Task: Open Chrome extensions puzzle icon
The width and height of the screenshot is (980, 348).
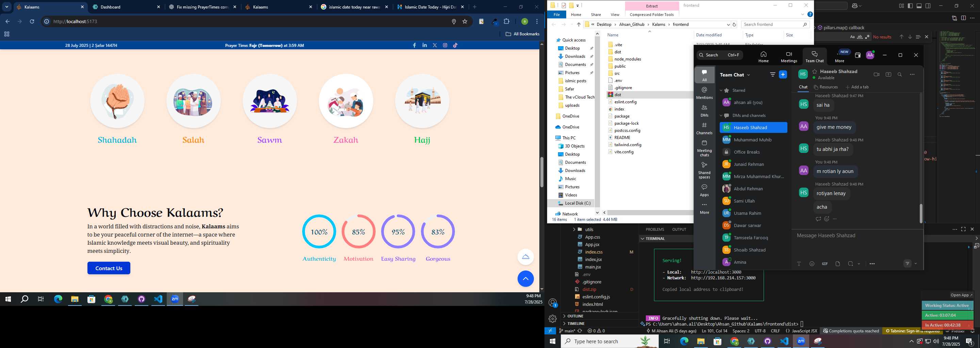Action: click(506, 22)
